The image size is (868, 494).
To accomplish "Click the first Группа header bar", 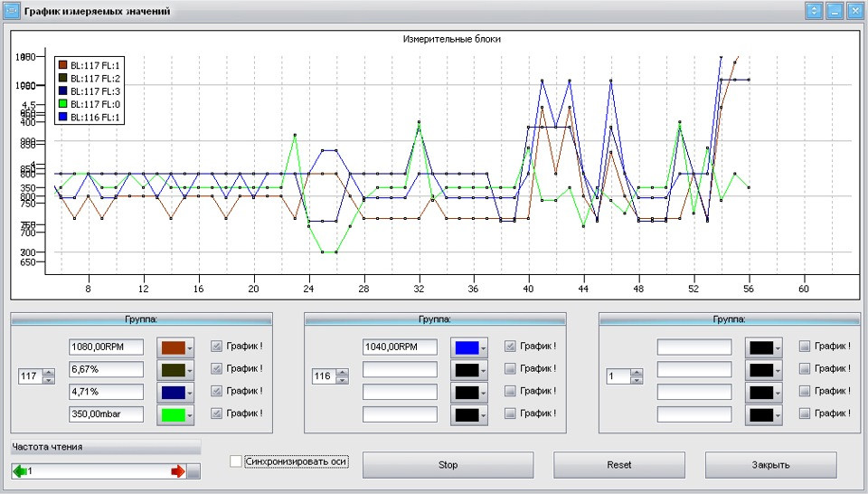I will pyautogui.click(x=141, y=319).
